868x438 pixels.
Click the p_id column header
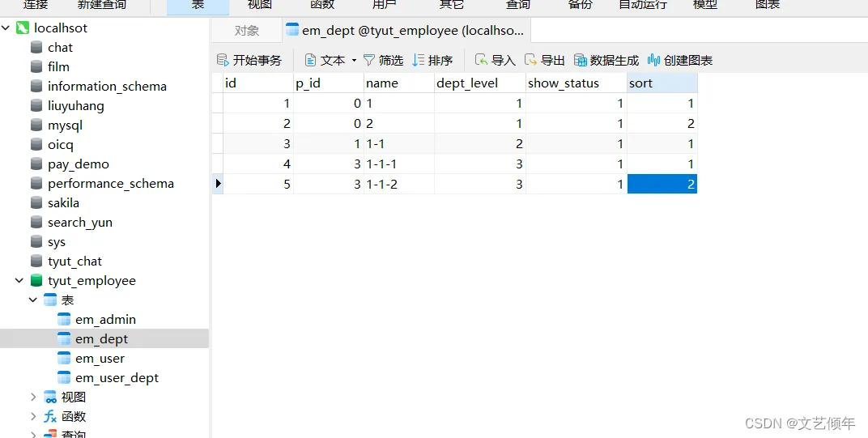[x=329, y=83]
